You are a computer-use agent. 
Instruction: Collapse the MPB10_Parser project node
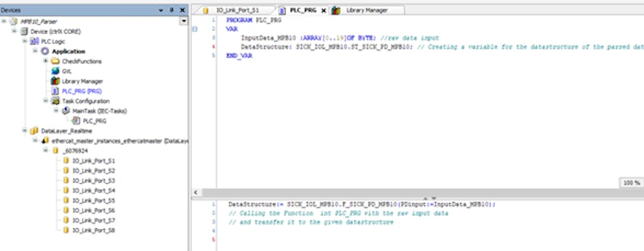[x=4, y=21]
